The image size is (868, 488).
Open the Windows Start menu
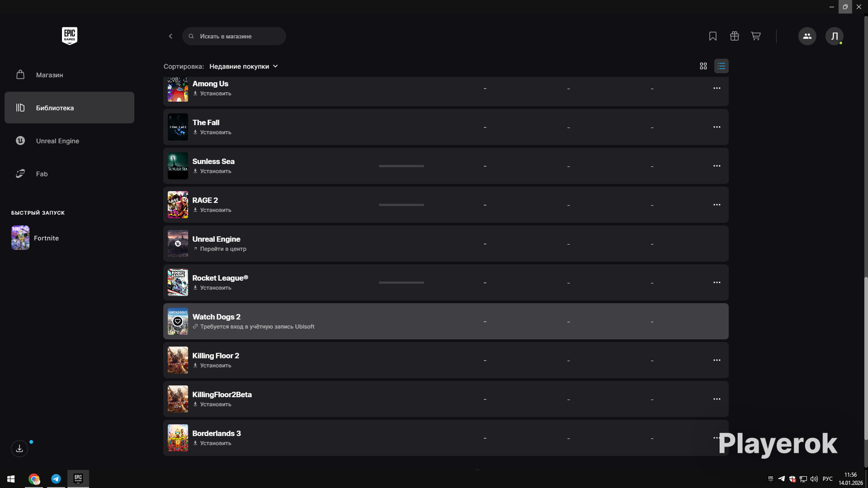(x=11, y=479)
